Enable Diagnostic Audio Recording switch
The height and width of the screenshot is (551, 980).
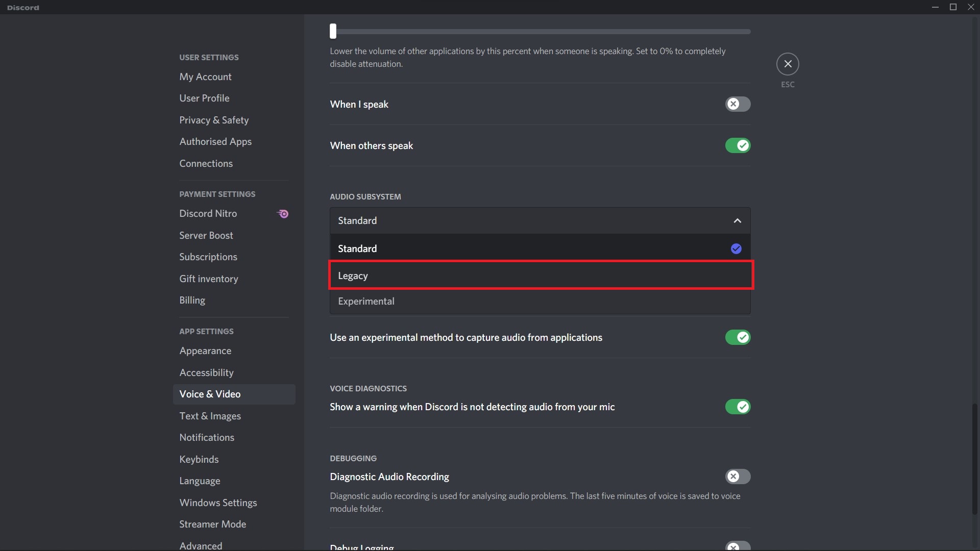click(738, 477)
